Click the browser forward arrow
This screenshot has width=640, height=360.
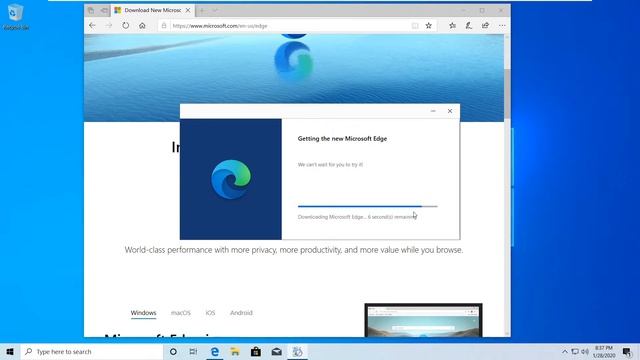(109, 26)
